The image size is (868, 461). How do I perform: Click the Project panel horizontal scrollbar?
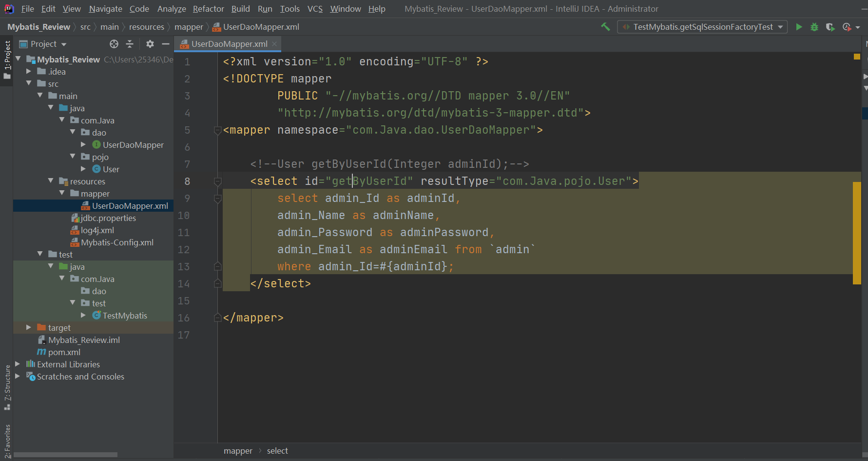coord(66,455)
